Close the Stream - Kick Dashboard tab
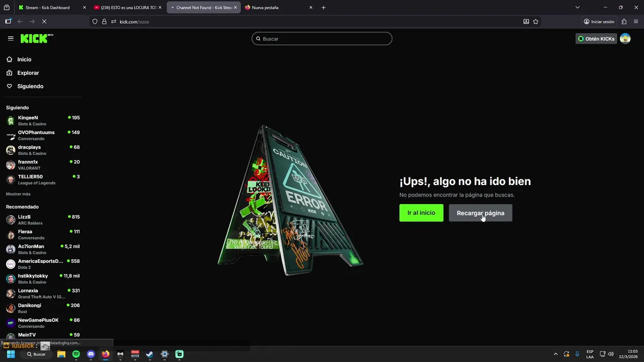Viewport: 644px width, 362px height. [x=84, y=8]
